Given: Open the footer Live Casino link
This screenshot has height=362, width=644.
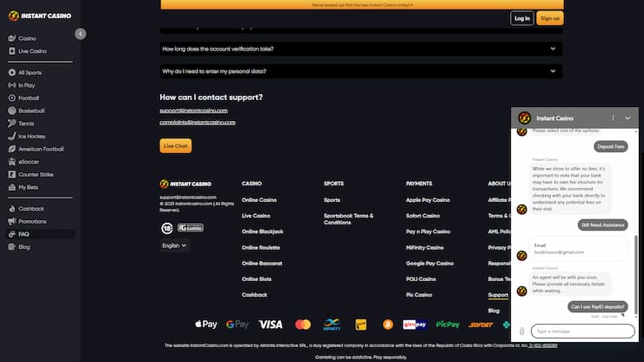Looking at the screenshot, I should click(x=256, y=216).
